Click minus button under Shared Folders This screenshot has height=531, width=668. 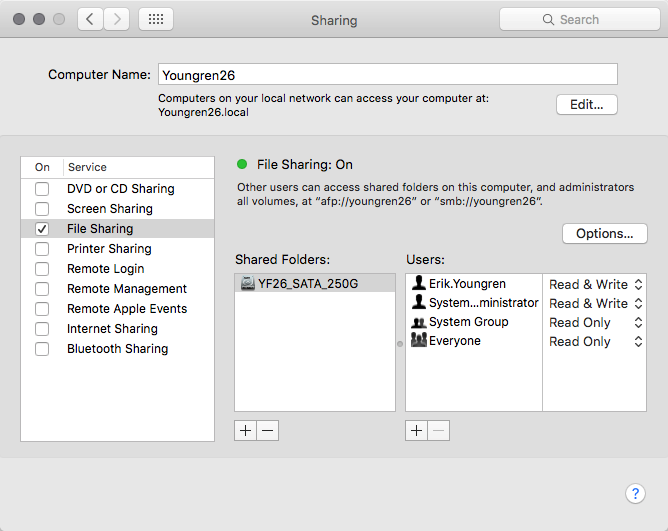tap(267, 430)
